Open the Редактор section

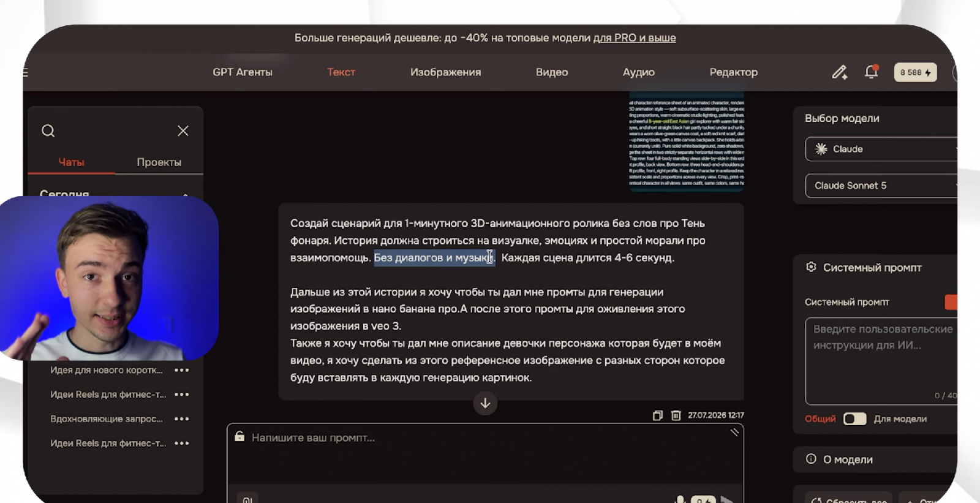coord(734,72)
